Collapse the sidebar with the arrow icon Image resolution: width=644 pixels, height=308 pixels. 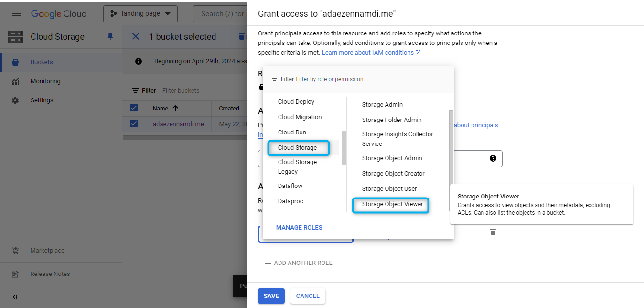[15, 297]
